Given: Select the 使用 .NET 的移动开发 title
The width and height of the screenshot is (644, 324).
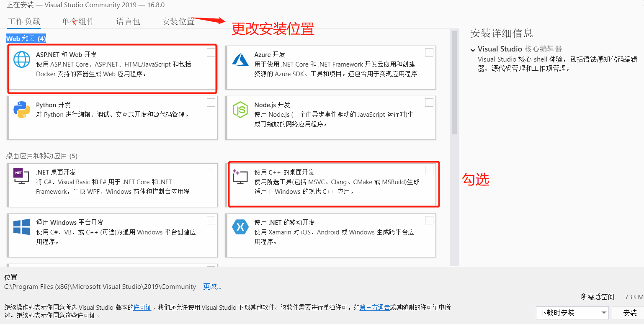Looking at the screenshot, I should tap(284, 222).
